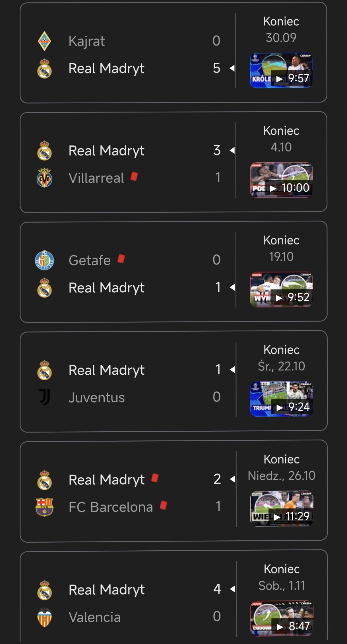Click the Valencia club crest

coord(44,617)
